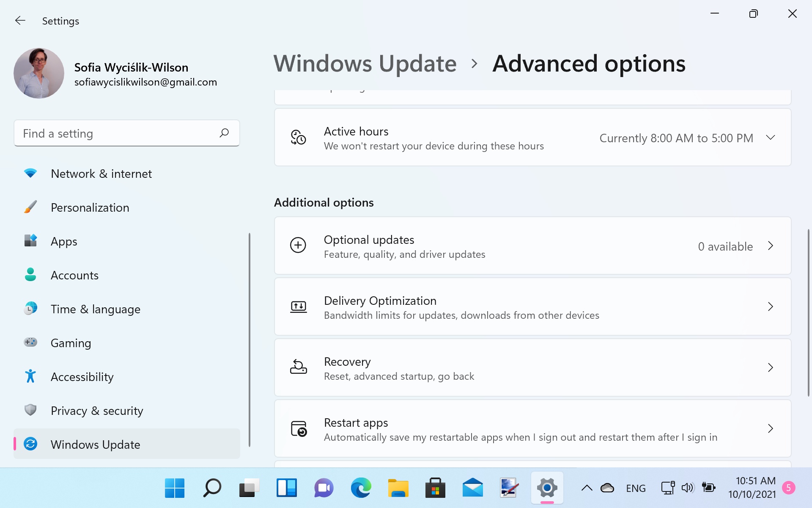Open the Start menu from the taskbar
Image resolution: width=812 pixels, height=508 pixels.
[x=175, y=488]
